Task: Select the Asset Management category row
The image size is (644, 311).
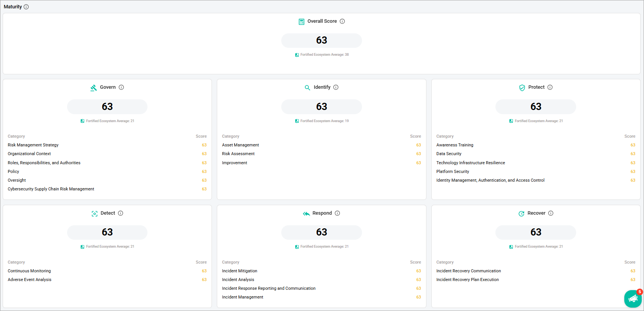Action: click(x=321, y=145)
